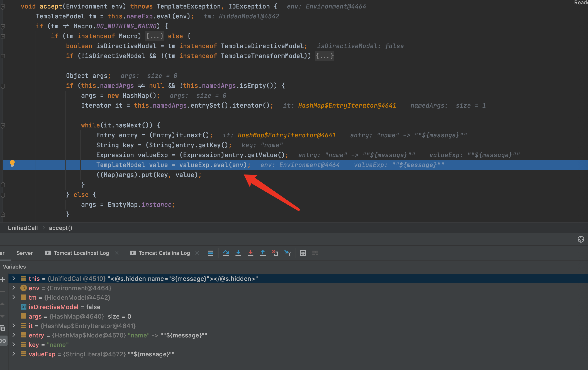Toggle the Show Watches glasses icon
588x370 pixels.
(3, 341)
